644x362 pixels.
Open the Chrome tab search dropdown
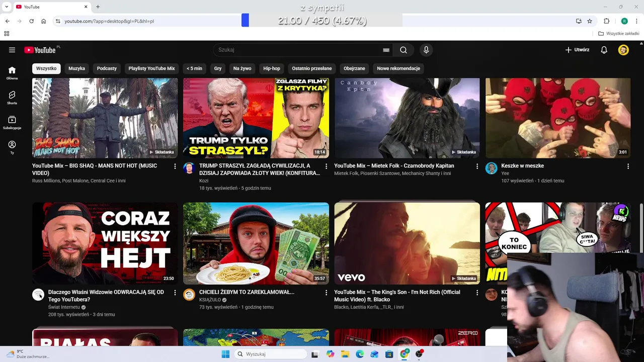pos(7,7)
